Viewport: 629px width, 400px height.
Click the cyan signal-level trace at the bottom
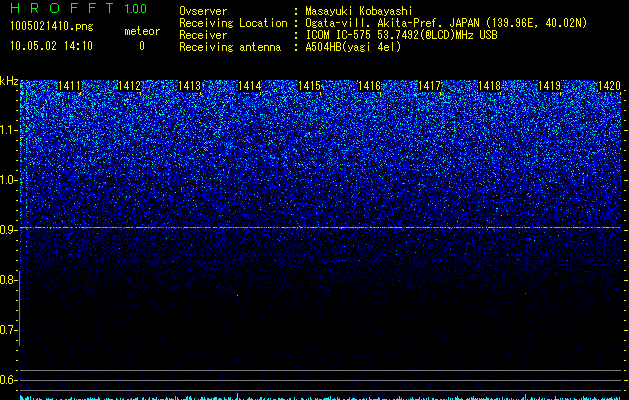(x=320, y=397)
